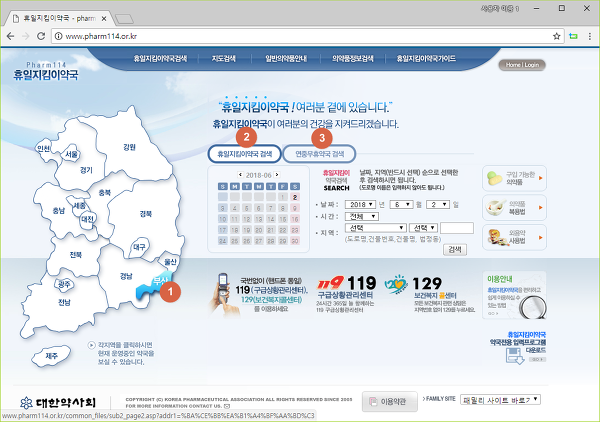
Task: Select 충남 on the map
Action: tap(59, 210)
